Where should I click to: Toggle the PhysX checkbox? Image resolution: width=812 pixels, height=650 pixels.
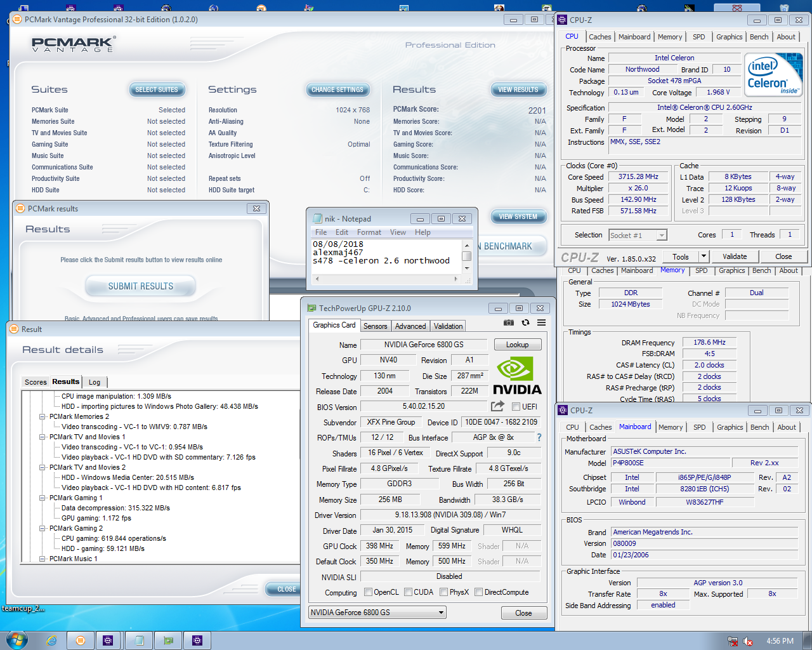[443, 592]
